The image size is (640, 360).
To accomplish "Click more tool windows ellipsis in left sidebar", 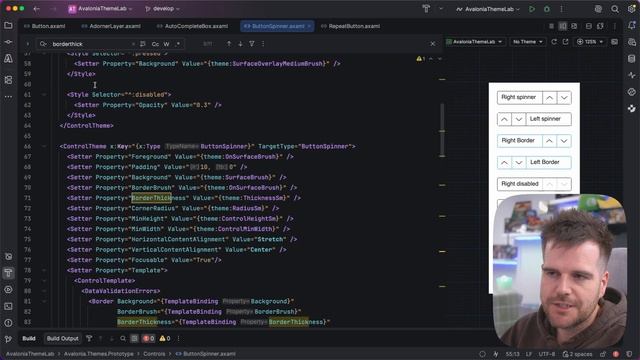I will tap(8, 97).
